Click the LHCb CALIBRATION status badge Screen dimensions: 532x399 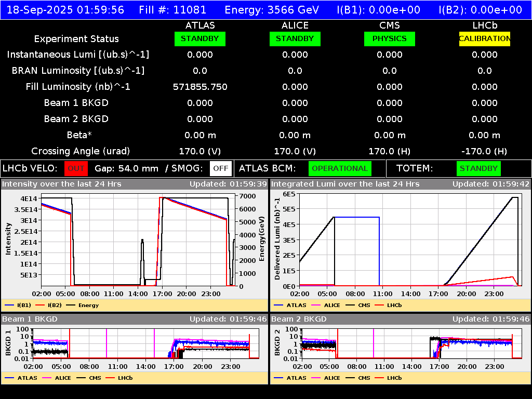click(484, 38)
